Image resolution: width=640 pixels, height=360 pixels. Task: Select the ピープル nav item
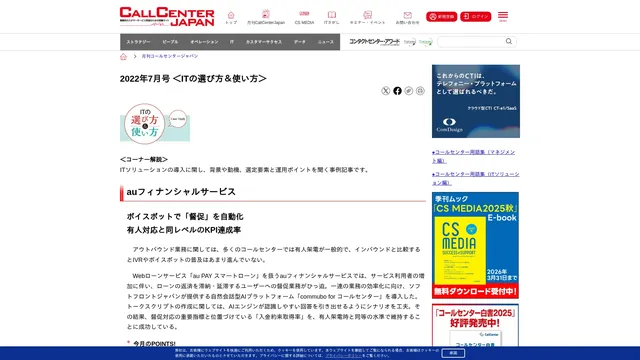170,42
